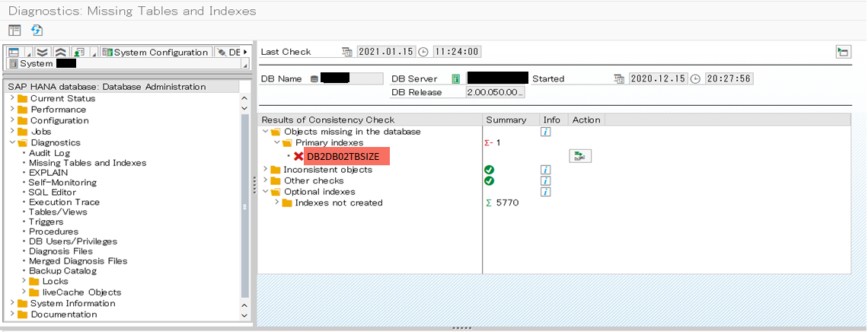Expand the Configuration folder
This screenshot has height=332, width=868.
click(12, 120)
